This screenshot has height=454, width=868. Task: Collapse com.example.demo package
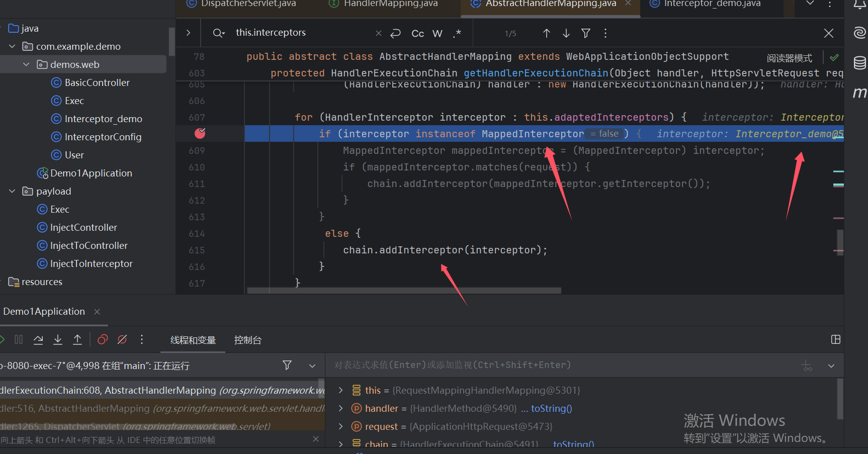[x=12, y=46]
